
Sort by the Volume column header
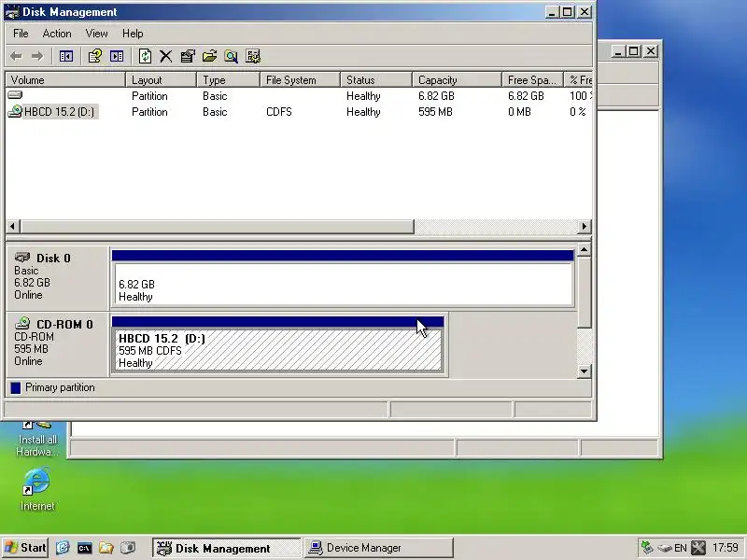point(65,80)
